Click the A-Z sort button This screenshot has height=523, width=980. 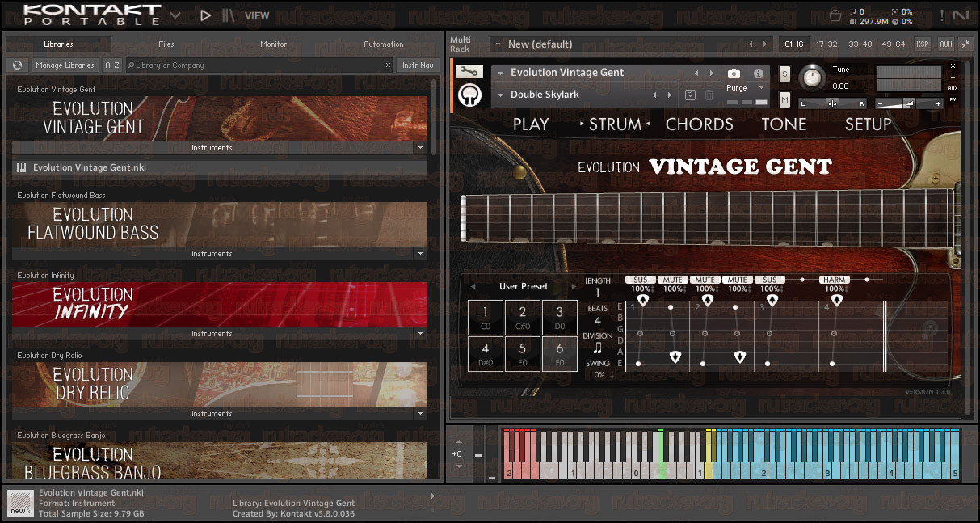[x=112, y=65]
